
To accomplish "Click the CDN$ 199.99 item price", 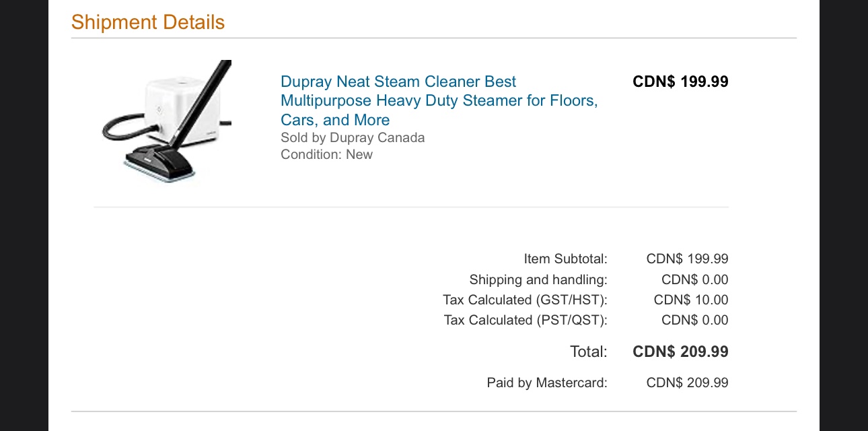I will tap(680, 81).
